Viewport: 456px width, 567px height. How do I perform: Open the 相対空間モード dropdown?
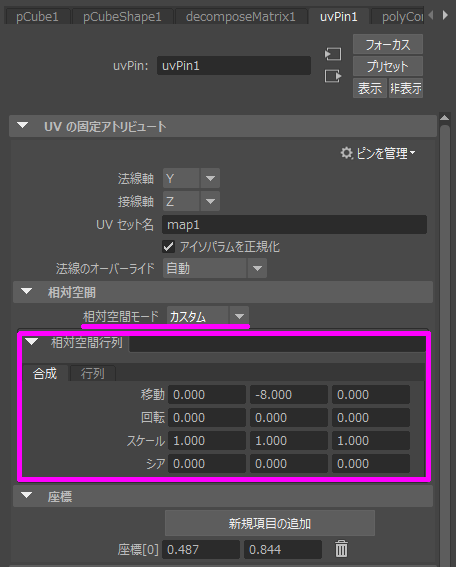pos(208,316)
